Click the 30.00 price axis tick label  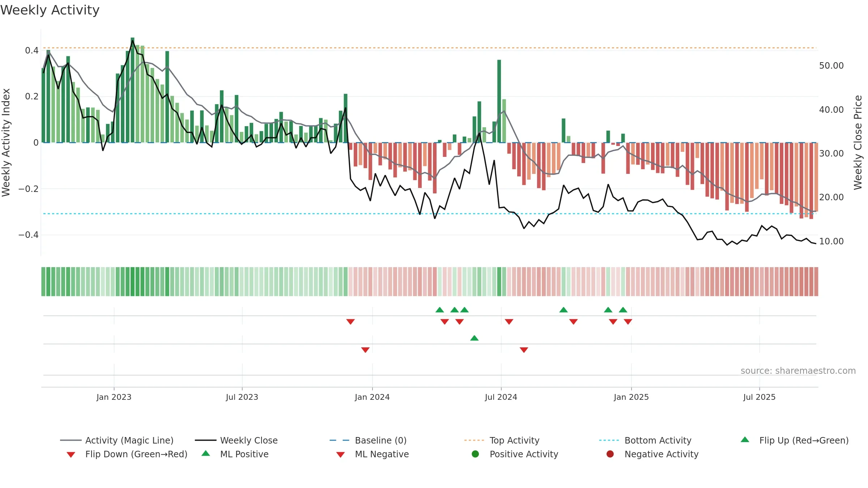pyautogui.click(x=831, y=153)
